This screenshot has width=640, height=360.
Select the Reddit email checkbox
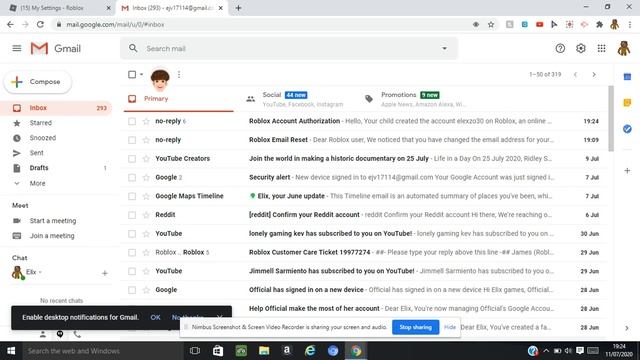coord(132,215)
